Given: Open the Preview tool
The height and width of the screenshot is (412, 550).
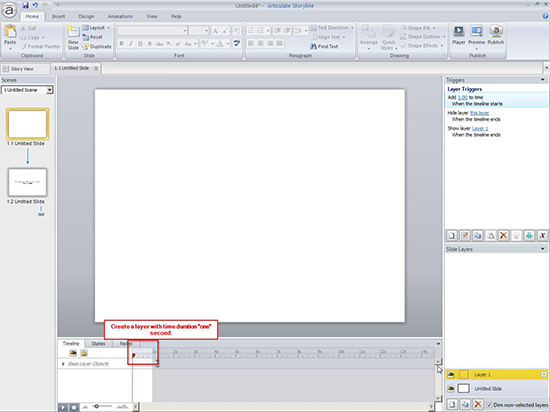Looking at the screenshot, I should point(476,32).
